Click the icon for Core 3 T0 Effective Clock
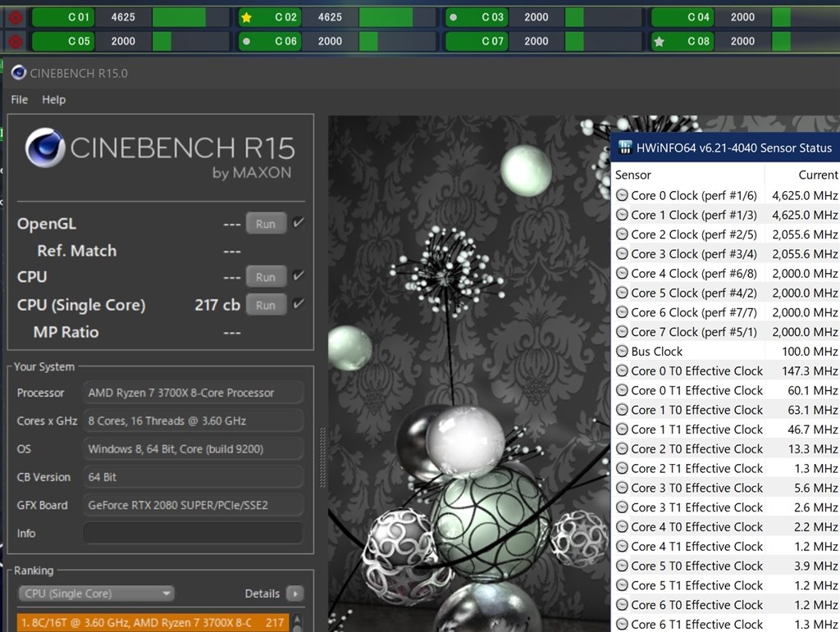The width and height of the screenshot is (840, 632). point(622,488)
